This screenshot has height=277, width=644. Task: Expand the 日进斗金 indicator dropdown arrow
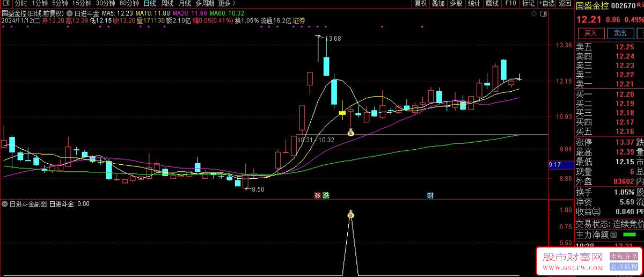pos(70,13)
